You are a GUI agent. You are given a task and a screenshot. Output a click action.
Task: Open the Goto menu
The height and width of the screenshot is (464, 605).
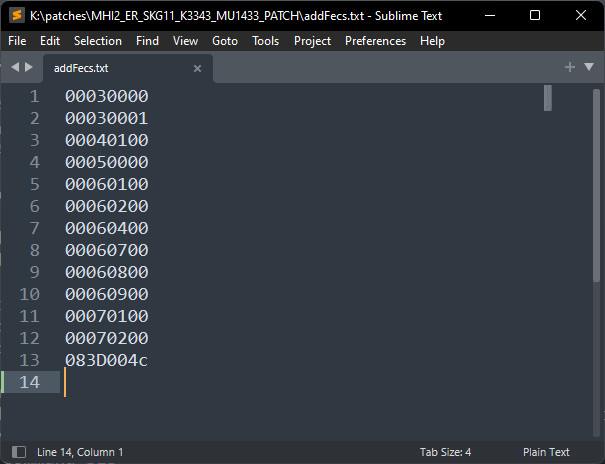pyautogui.click(x=225, y=41)
